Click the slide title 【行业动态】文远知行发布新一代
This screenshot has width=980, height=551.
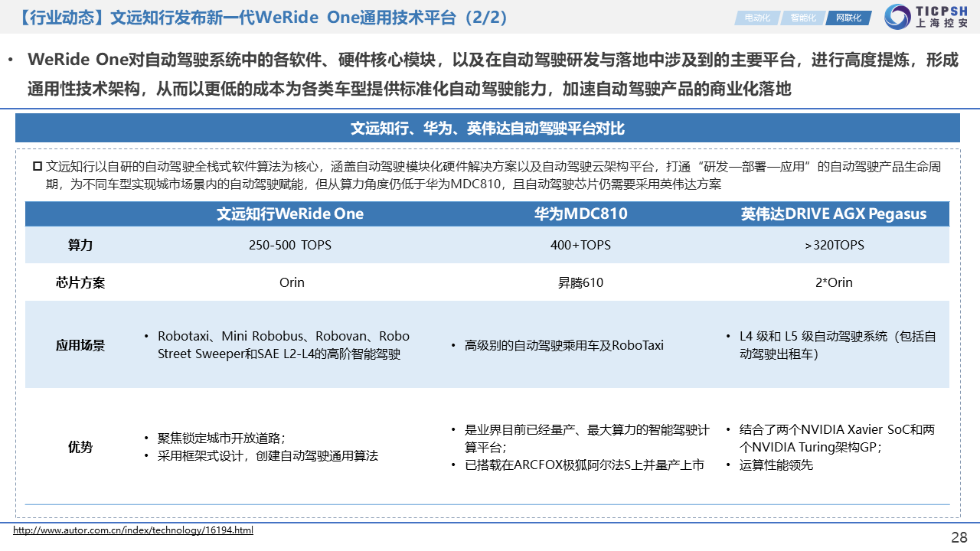click(x=260, y=17)
